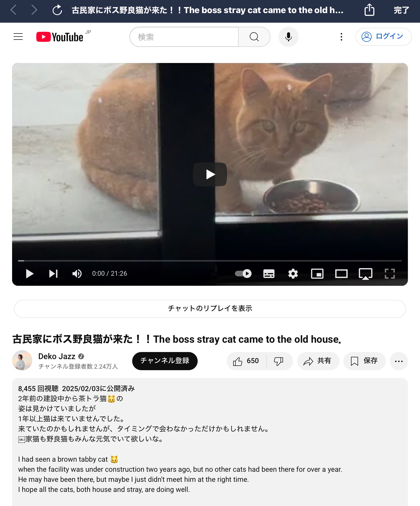This screenshot has width=420, height=506.
Task: Click the microphone voice search icon
Action: pyautogui.click(x=289, y=37)
